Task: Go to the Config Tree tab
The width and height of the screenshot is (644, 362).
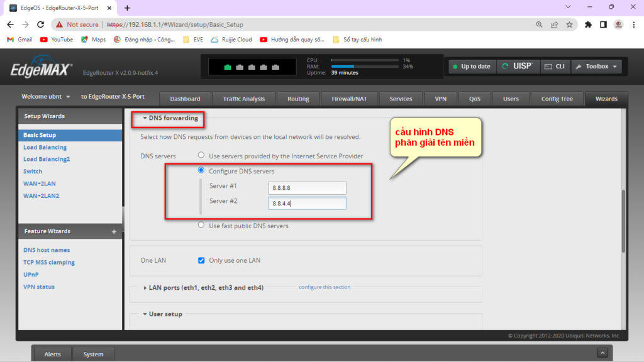Action: (557, 99)
